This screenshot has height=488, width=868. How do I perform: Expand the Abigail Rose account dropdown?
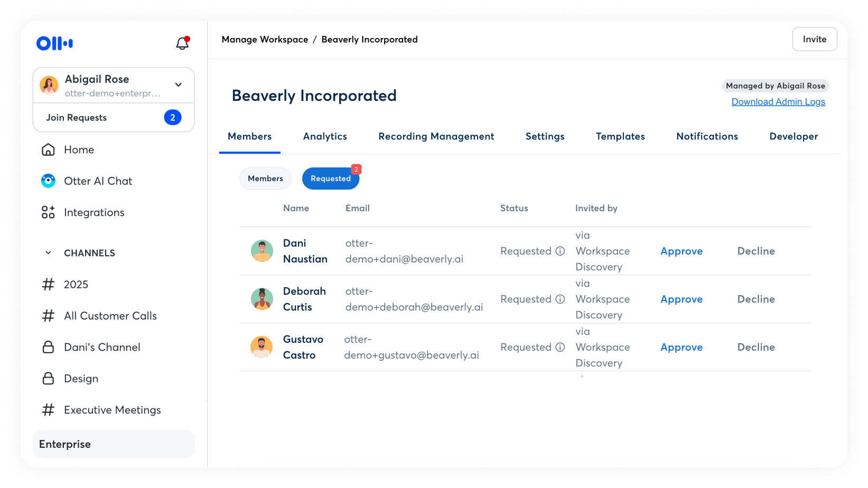tap(179, 85)
